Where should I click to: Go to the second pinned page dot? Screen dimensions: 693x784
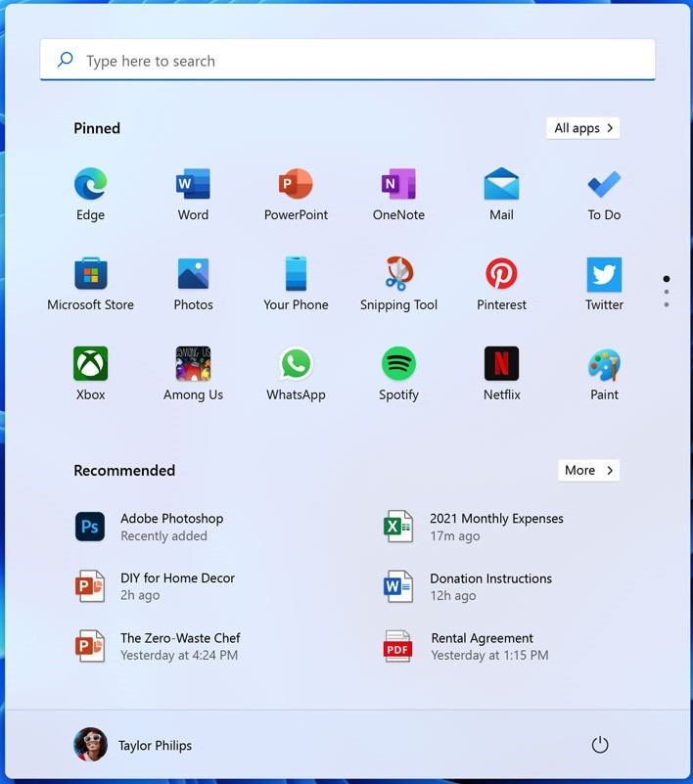(x=667, y=292)
